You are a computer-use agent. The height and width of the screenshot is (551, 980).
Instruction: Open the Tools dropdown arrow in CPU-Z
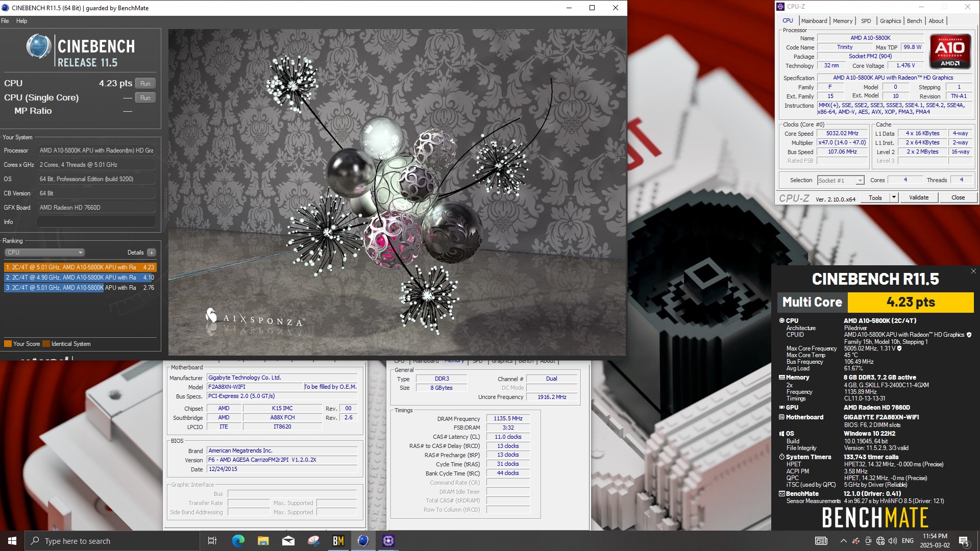tap(894, 197)
